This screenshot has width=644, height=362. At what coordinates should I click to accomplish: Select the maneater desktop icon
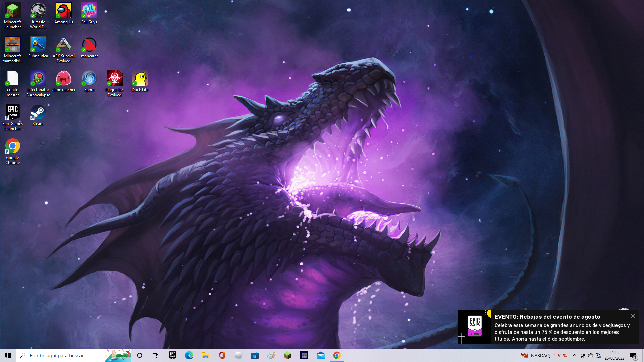coord(89,47)
